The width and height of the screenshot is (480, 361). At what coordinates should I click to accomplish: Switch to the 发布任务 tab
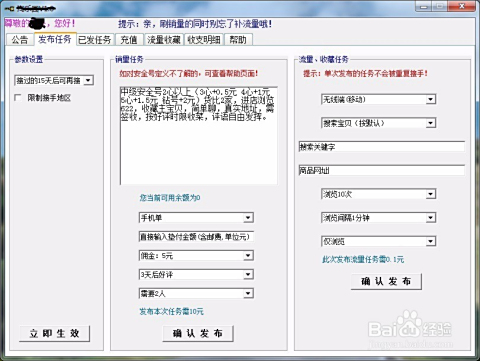point(55,39)
